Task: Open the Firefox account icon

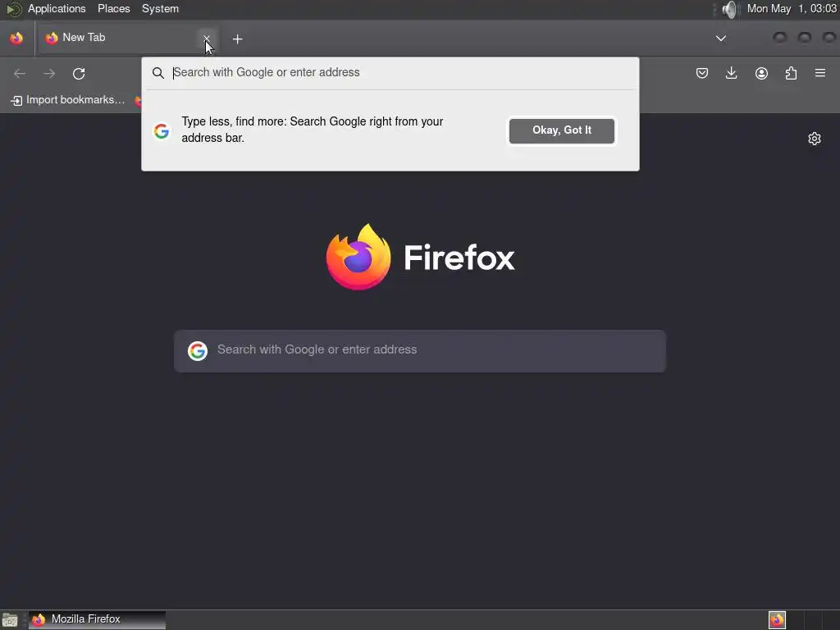Action: (761, 73)
